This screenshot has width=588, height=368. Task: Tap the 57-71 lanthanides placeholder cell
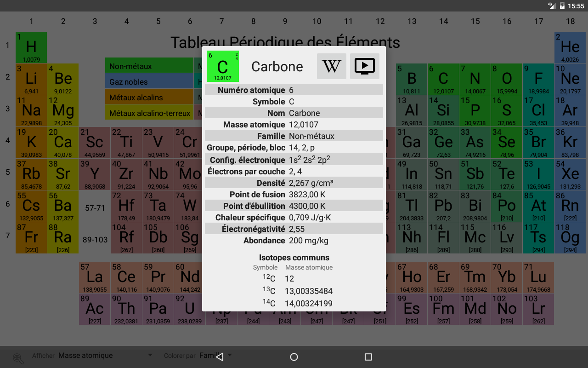95,208
